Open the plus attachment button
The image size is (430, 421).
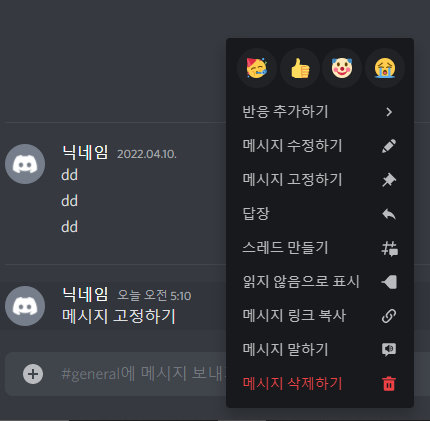pos(33,374)
